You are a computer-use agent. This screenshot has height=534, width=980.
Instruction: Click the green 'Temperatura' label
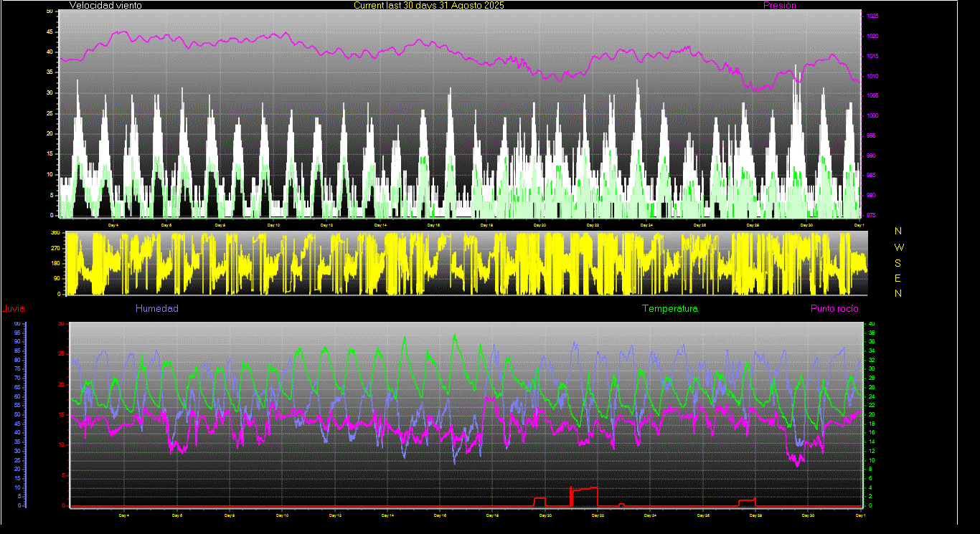669,309
